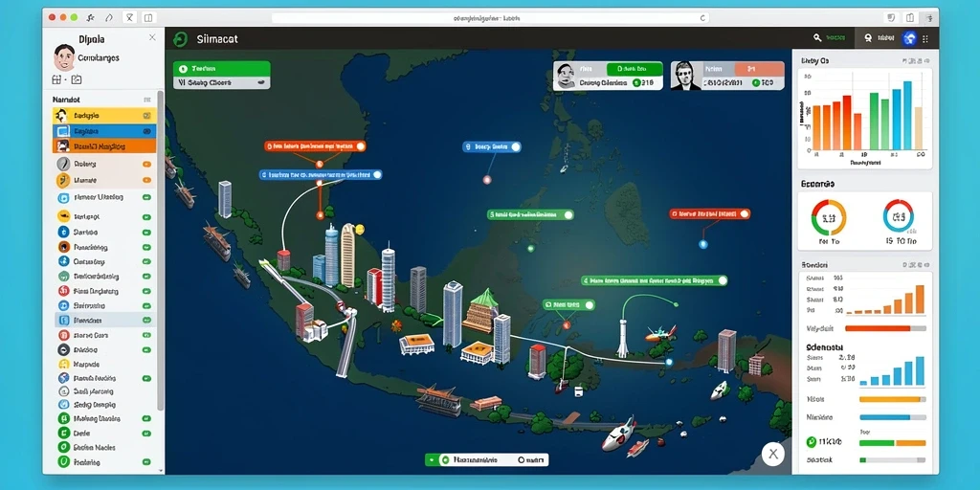This screenshot has width=980, height=490.
Task: Open the blue globe icon in header
Action: (x=909, y=38)
